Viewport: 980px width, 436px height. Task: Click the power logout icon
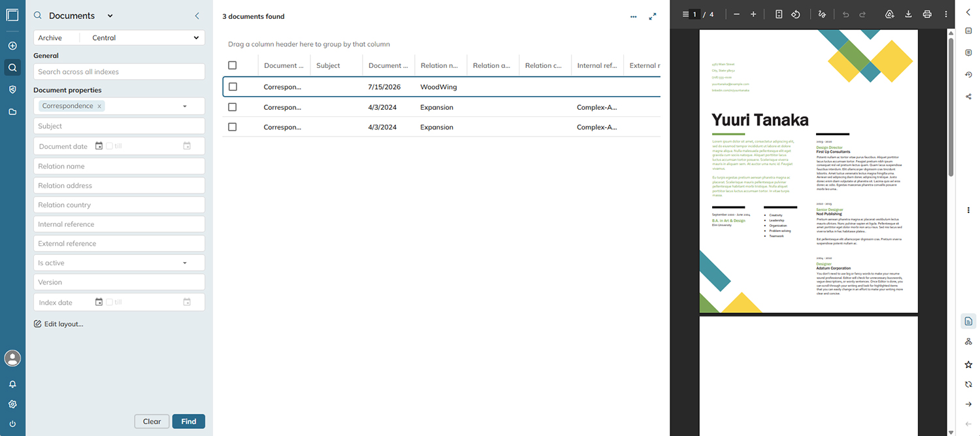[x=12, y=424]
